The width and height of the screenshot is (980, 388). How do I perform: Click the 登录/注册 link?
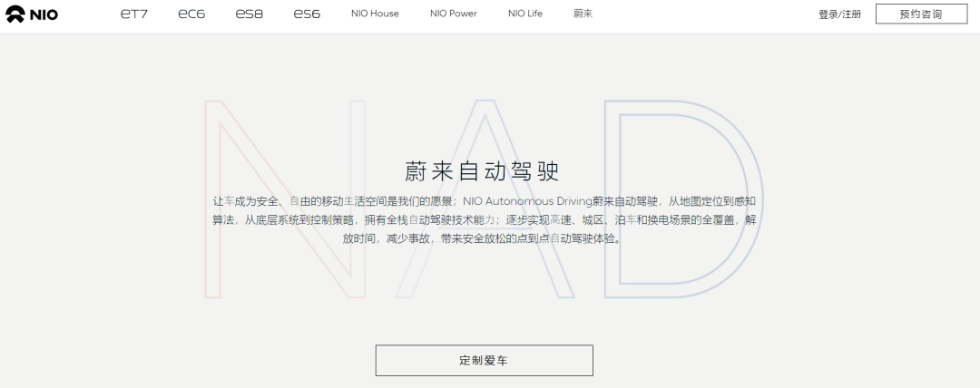click(x=840, y=15)
